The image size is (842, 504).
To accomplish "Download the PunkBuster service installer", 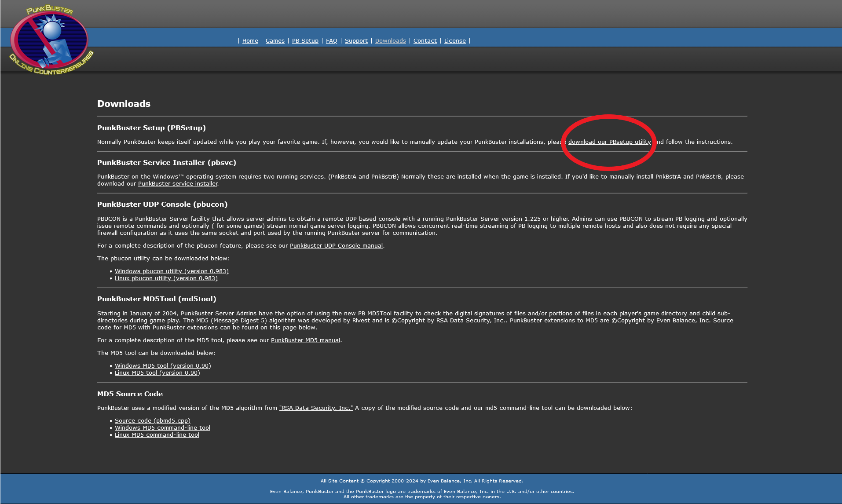I will click(178, 184).
